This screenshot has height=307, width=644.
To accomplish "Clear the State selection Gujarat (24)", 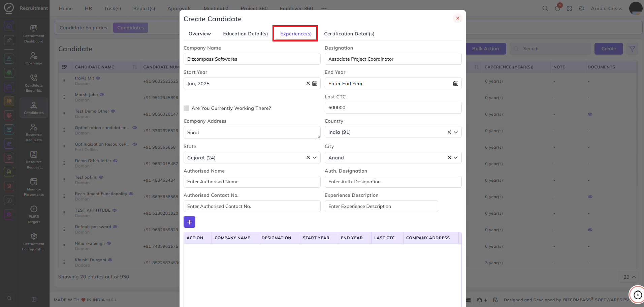I will 308,157.
